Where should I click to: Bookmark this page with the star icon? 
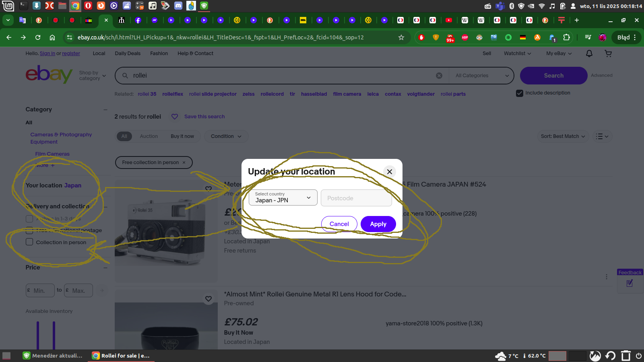401,37
